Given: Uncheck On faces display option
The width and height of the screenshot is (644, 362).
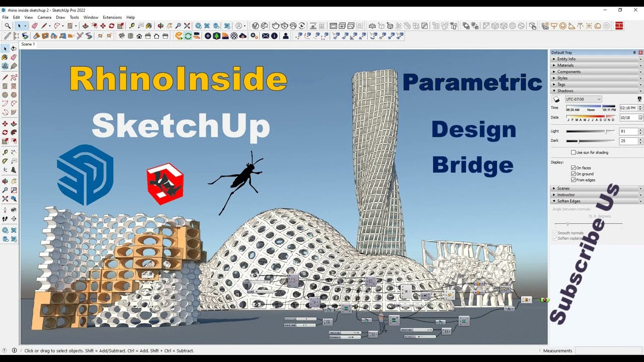Looking at the screenshot, I should [x=574, y=168].
